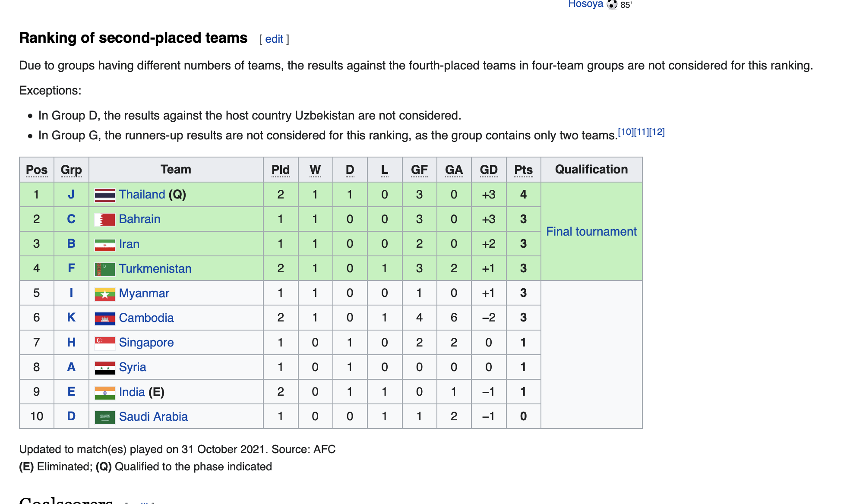The image size is (866, 504).
Task: Click the India team name link
Action: (132, 392)
